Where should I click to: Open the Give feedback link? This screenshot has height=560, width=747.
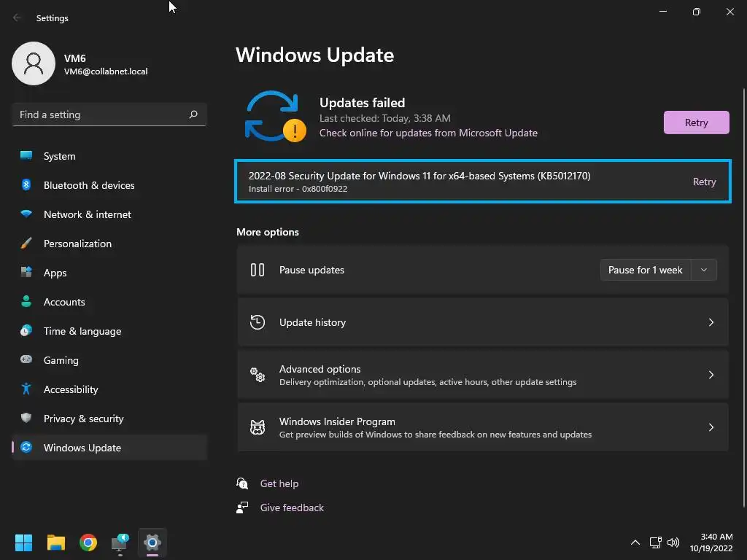[x=292, y=507]
